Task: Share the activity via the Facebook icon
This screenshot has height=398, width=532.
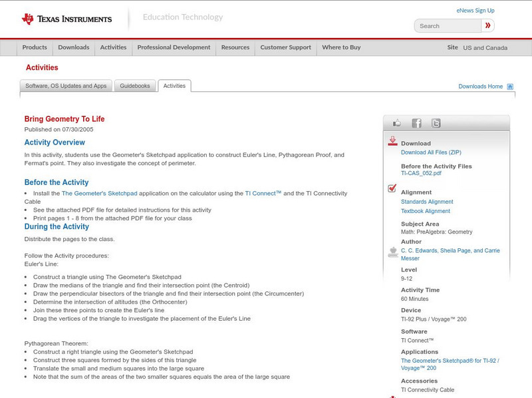Action: pos(416,123)
